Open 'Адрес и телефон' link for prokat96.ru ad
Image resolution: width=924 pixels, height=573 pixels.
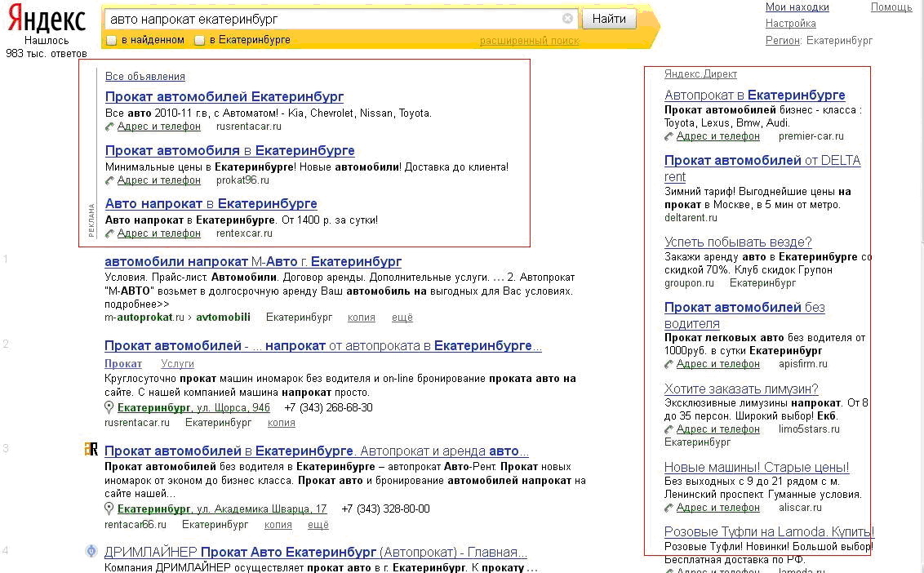(158, 180)
